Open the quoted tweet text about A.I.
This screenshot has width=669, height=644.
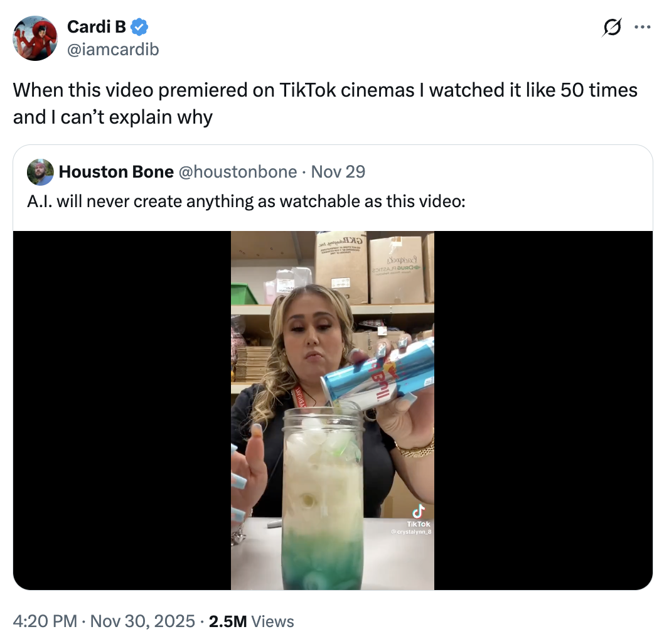pyautogui.click(x=247, y=201)
